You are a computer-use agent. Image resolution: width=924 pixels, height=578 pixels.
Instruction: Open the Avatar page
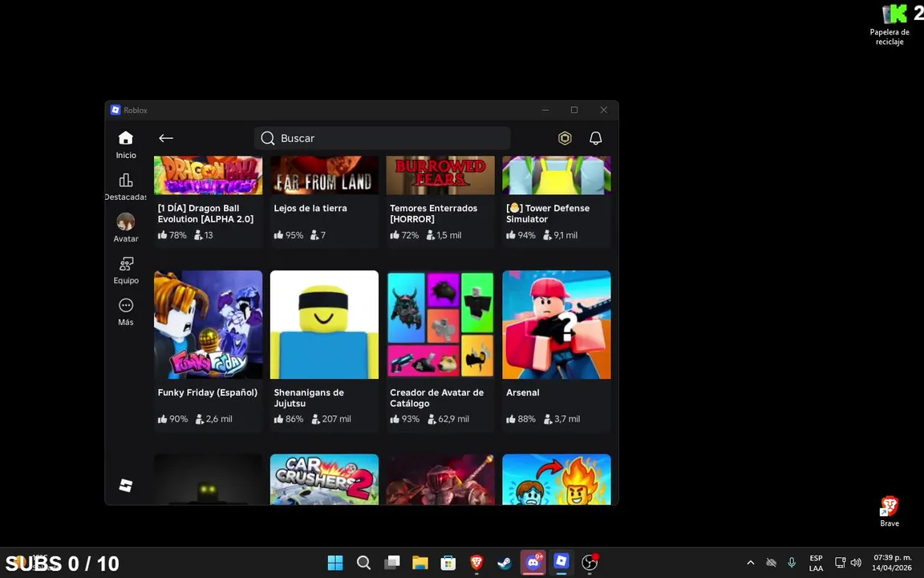(125, 228)
